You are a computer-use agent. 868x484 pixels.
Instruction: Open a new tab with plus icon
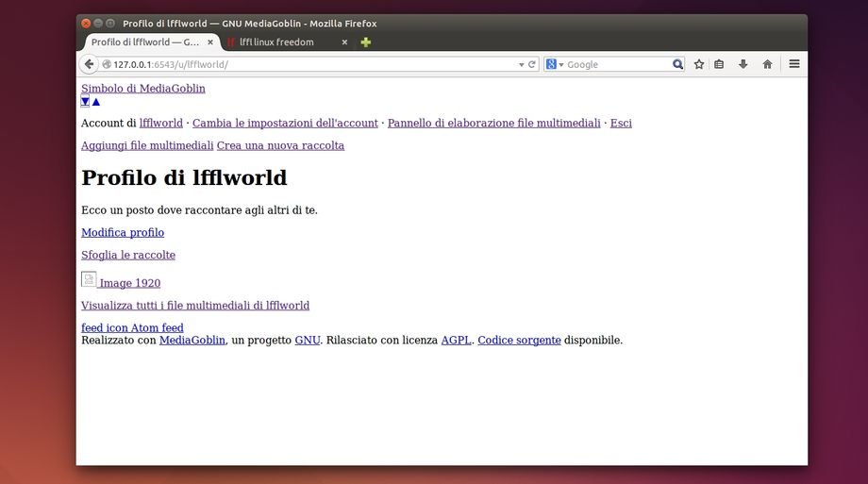tap(366, 42)
